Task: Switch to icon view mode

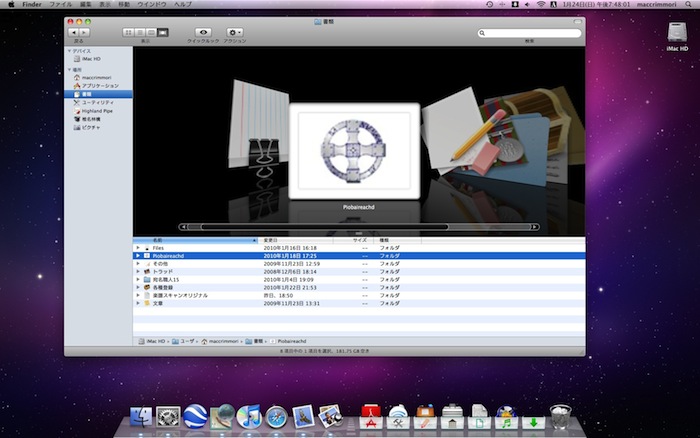Action: (x=128, y=33)
